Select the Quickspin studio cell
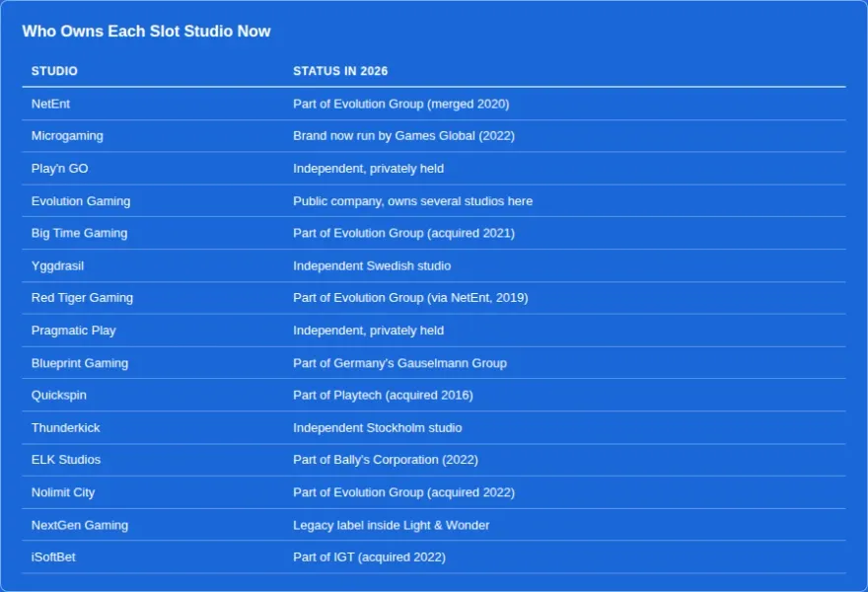 [58, 396]
